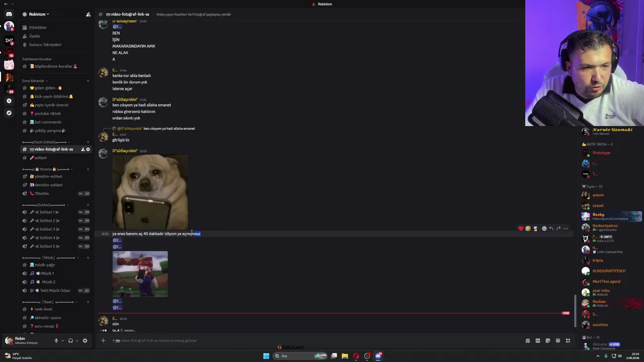Invite people icon next to Robinizm header
644x362 pixels.
[x=89, y=15]
